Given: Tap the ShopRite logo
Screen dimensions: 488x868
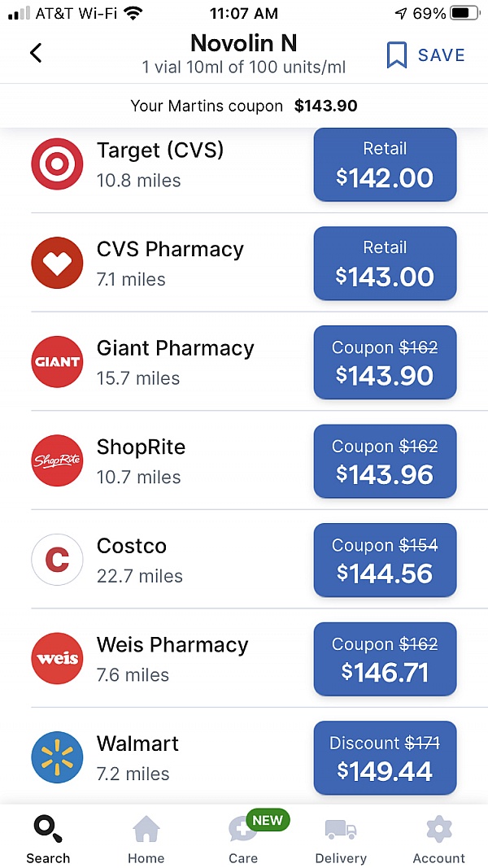Looking at the screenshot, I should pos(57,460).
